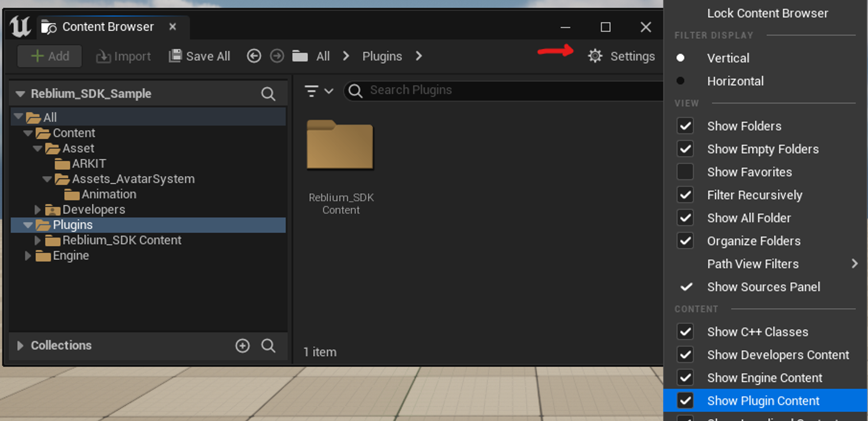
Task: Expand the Developers folder node
Action: pyautogui.click(x=38, y=210)
